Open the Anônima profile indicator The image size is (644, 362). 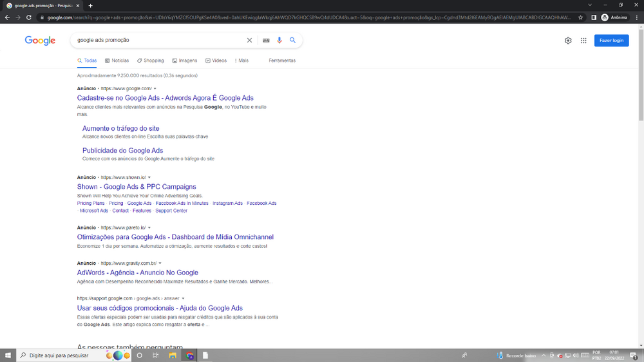pos(614,17)
